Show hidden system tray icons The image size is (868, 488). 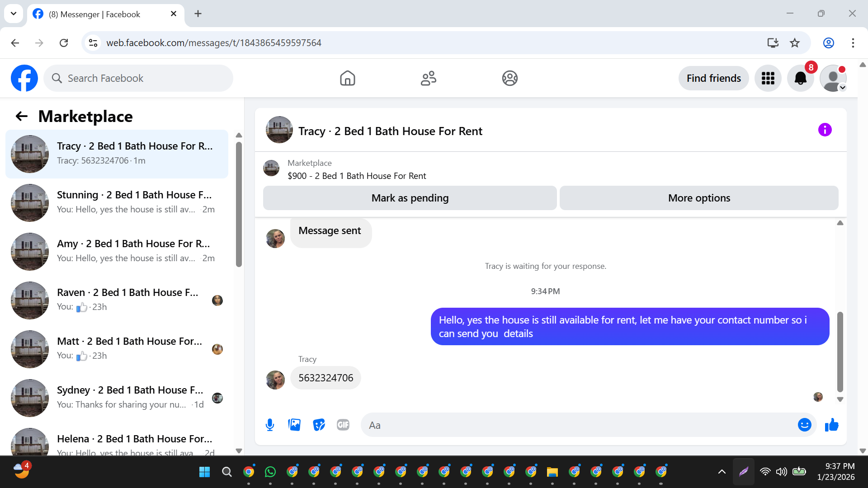pos(722,472)
